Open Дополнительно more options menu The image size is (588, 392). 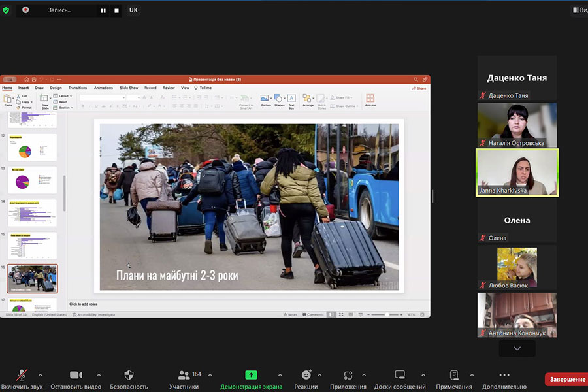(x=504, y=375)
